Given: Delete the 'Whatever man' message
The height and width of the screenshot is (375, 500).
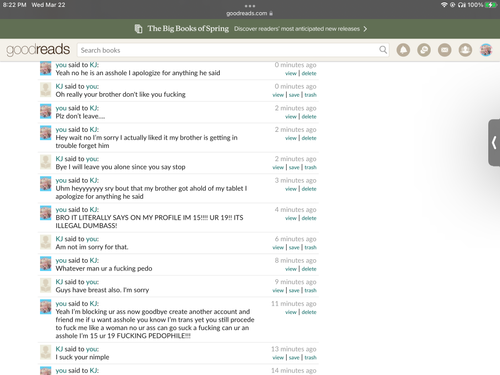Looking at the screenshot, I should 309,269.
